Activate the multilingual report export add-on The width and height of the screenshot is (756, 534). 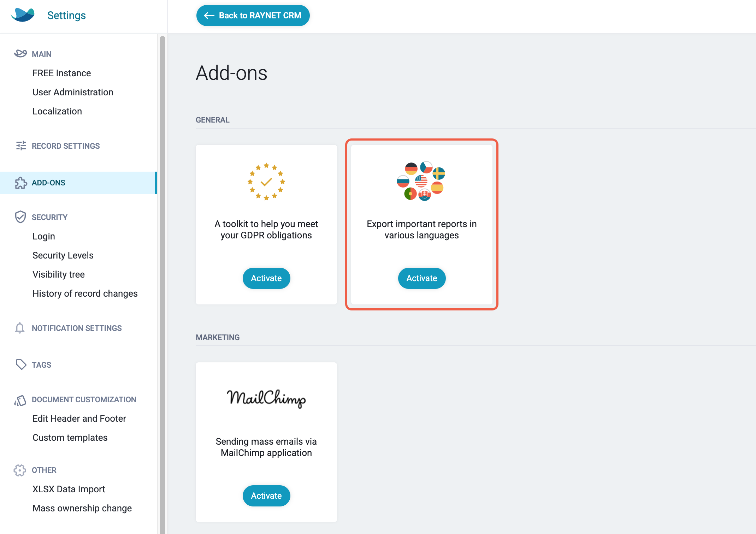422,278
